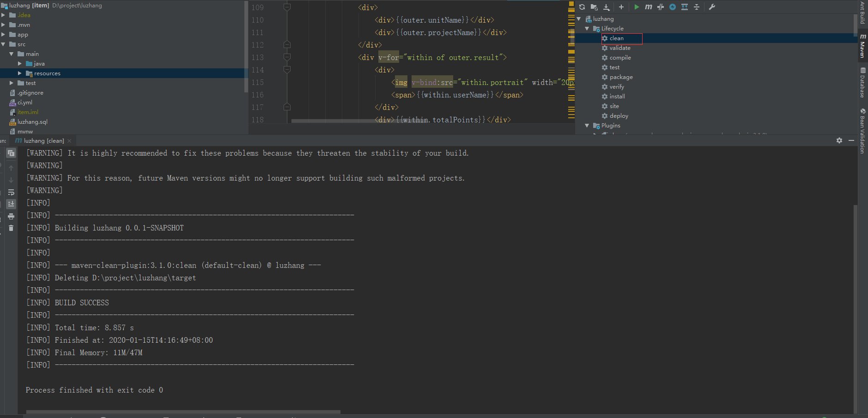Screen dimensions: 868x418
Task: Run Maven build with the green play icon
Action: click(637, 7)
